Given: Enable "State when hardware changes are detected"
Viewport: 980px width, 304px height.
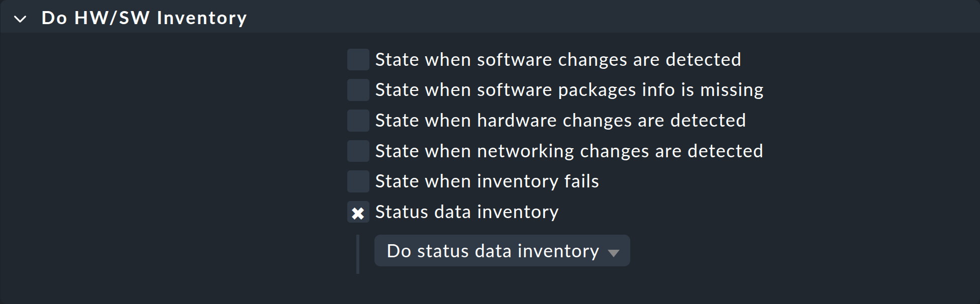Looking at the screenshot, I should click(x=357, y=120).
